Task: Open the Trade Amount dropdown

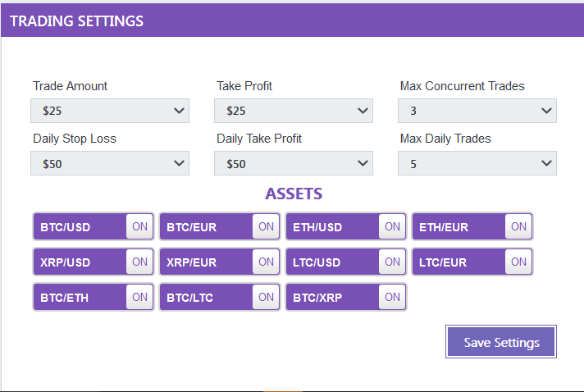Action: (x=110, y=111)
